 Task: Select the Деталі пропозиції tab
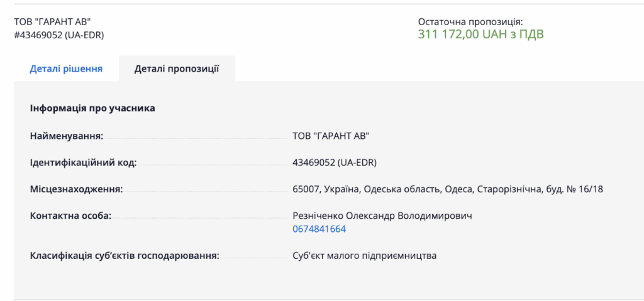point(177,68)
